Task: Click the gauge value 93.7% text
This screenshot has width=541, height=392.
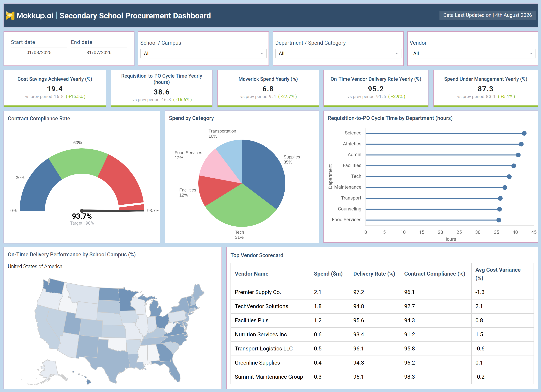Action: click(82, 216)
